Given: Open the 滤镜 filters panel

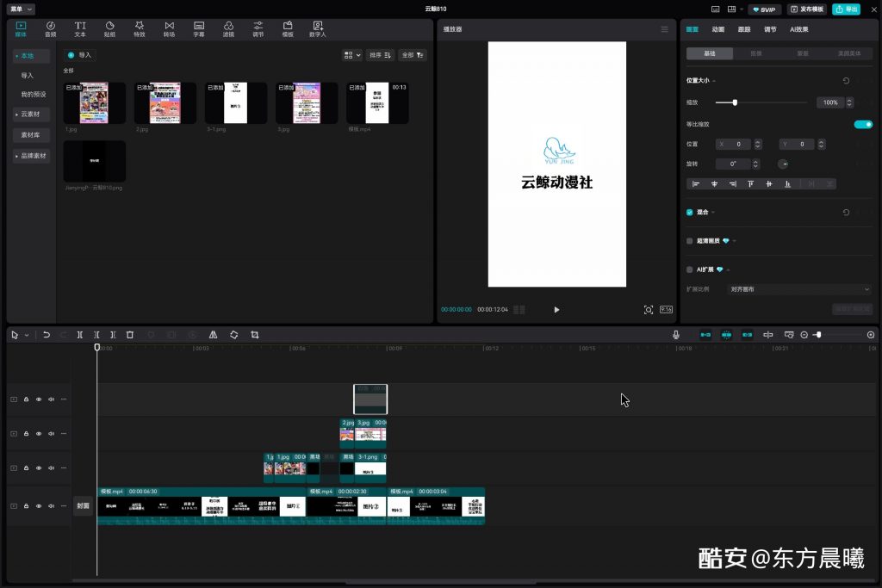Looking at the screenshot, I should (228, 29).
